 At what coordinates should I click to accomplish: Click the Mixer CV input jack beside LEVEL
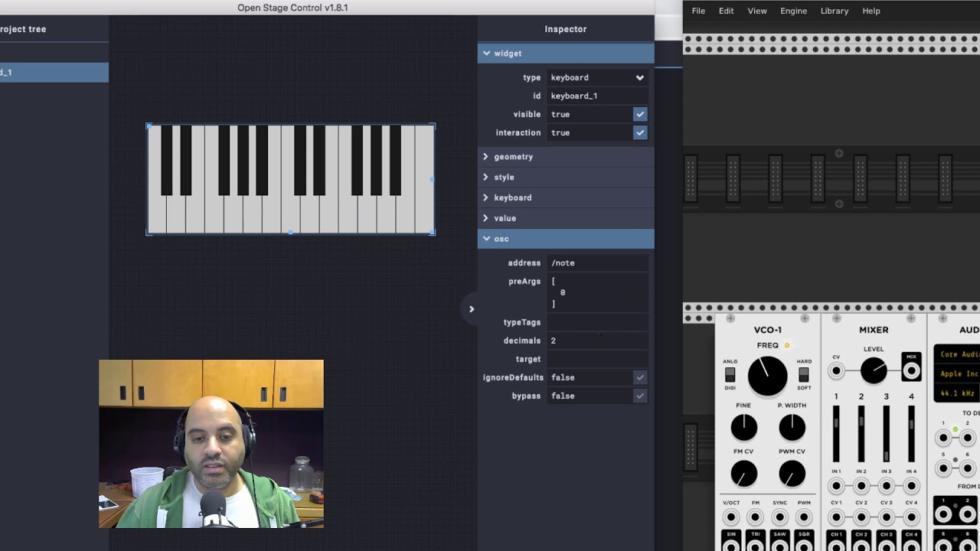point(836,371)
